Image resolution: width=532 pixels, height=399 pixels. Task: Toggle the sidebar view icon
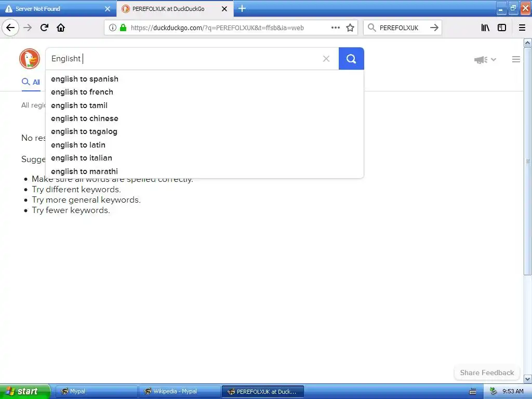[x=502, y=28]
